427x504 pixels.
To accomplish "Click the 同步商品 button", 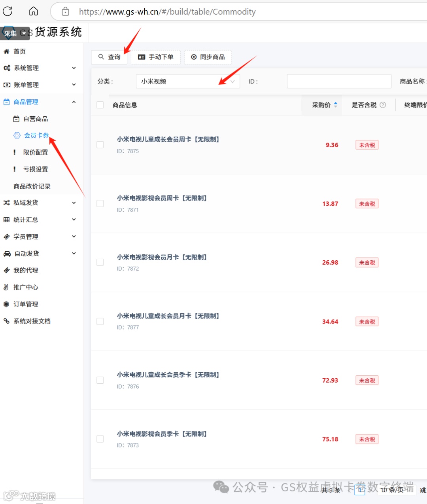I will [208, 57].
